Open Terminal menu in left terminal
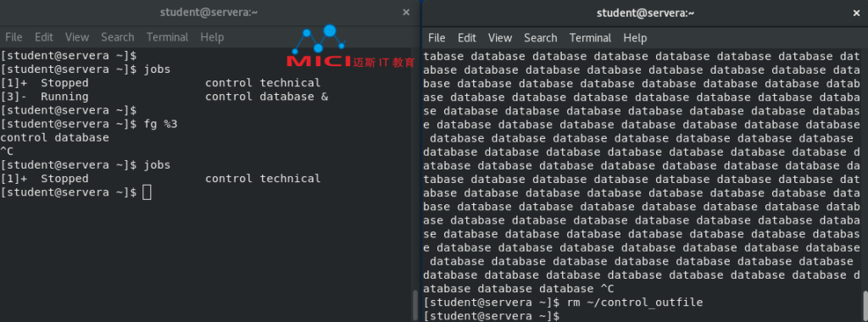The width and height of the screenshot is (868, 322). tap(167, 37)
